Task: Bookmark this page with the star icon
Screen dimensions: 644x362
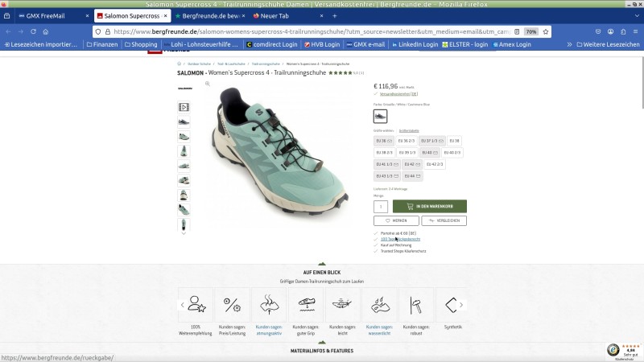Action: [x=546, y=31]
